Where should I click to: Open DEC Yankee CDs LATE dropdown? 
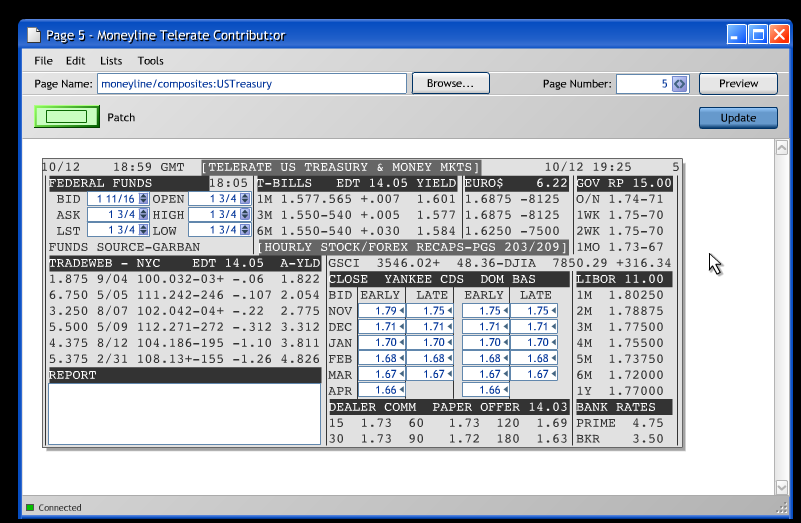[450, 326]
